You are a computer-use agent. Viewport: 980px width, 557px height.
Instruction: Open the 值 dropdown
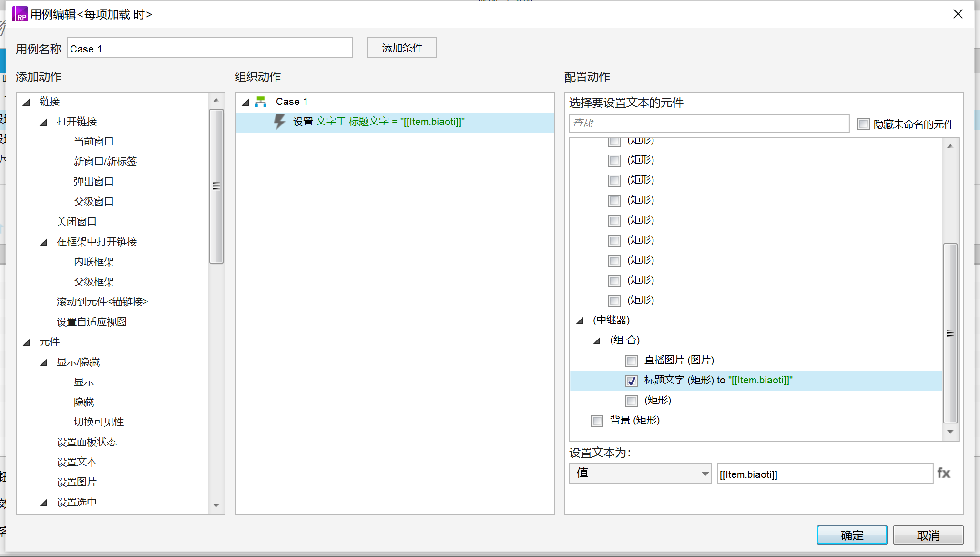pyautogui.click(x=640, y=473)
